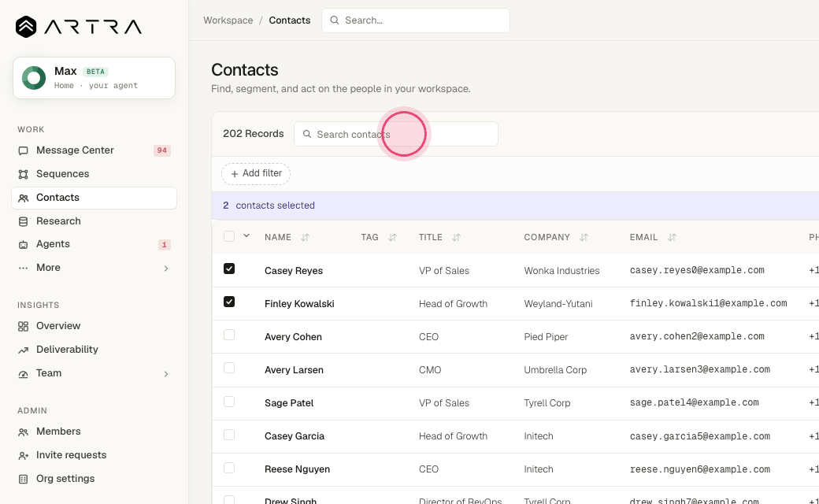Click Weyland-Yutani company cell
This screenshot has height=504, width=819.
coord(558,303)
